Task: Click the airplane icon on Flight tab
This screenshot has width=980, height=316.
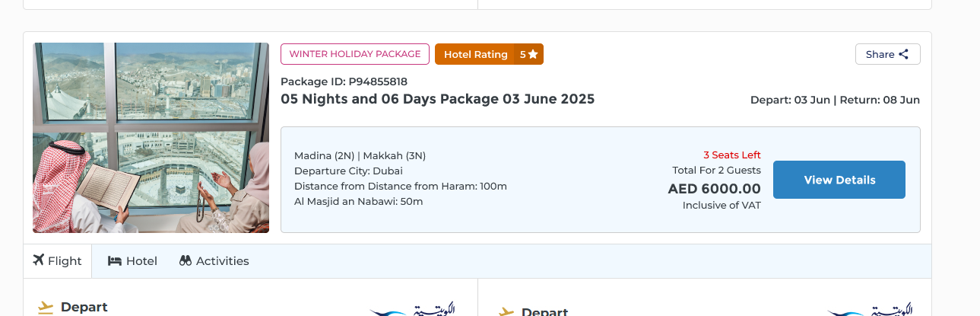Action: click(39, 260)
